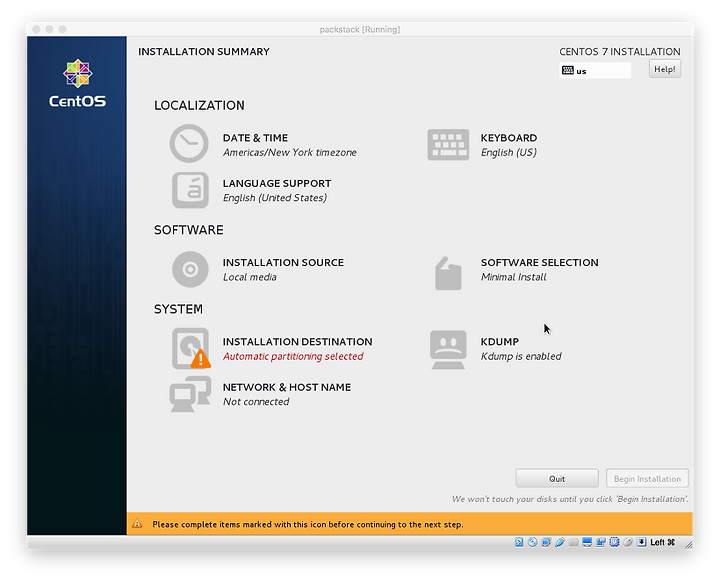Click the CPU virtualization chip status icon
Viewport: 720px width, 581px height.
[614, 542]
